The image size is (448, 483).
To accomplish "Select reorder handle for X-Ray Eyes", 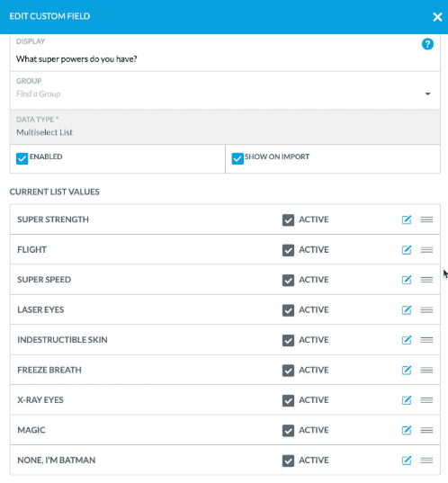I will click(x=426, y=400).
